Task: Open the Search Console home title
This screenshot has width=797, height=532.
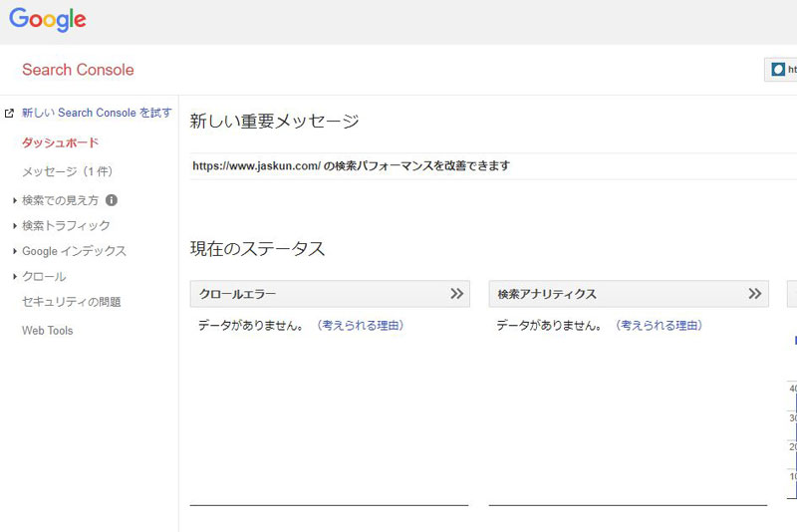Action: 78,70
